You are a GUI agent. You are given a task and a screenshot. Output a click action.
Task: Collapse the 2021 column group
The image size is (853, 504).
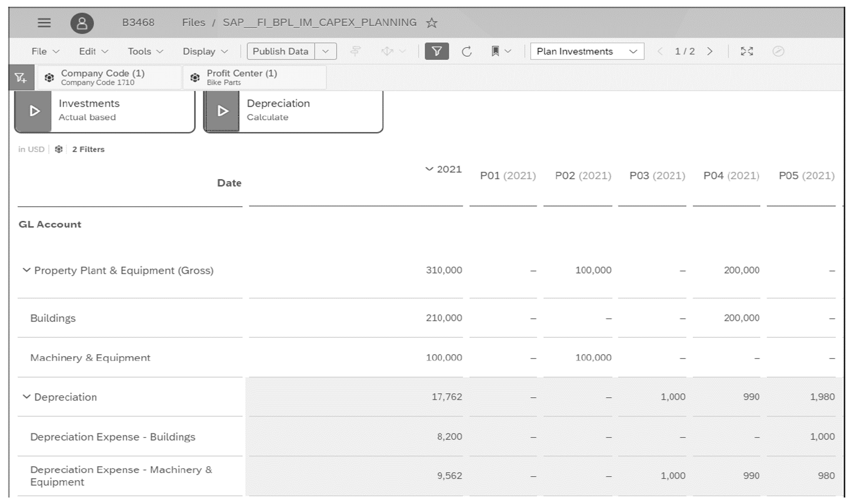429,169
